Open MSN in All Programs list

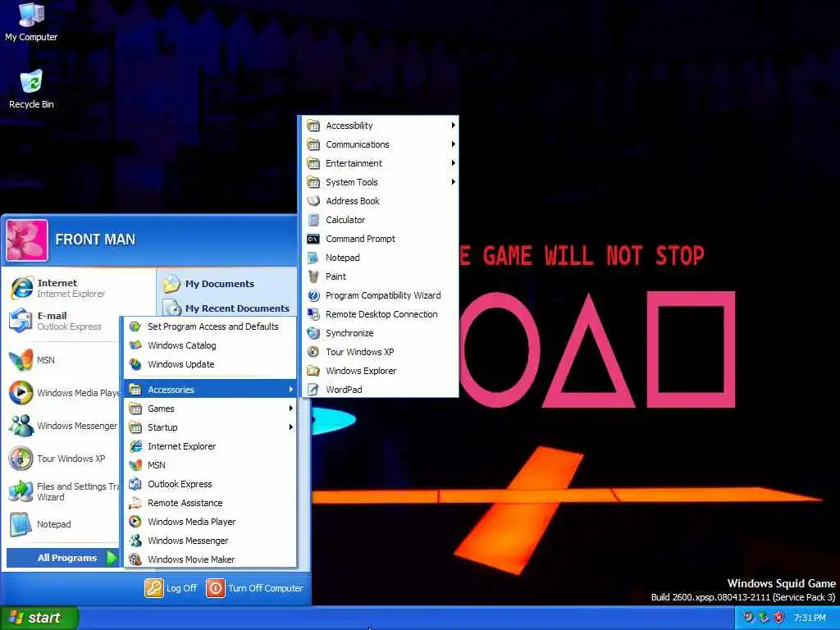click(x=211, y=465)
